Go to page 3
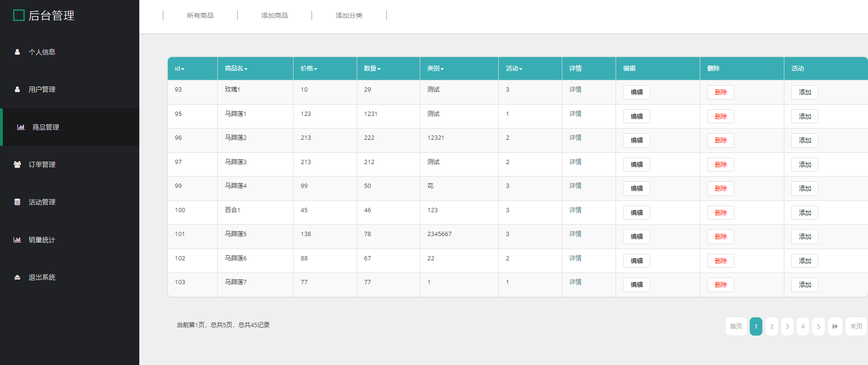 point(787,326)
